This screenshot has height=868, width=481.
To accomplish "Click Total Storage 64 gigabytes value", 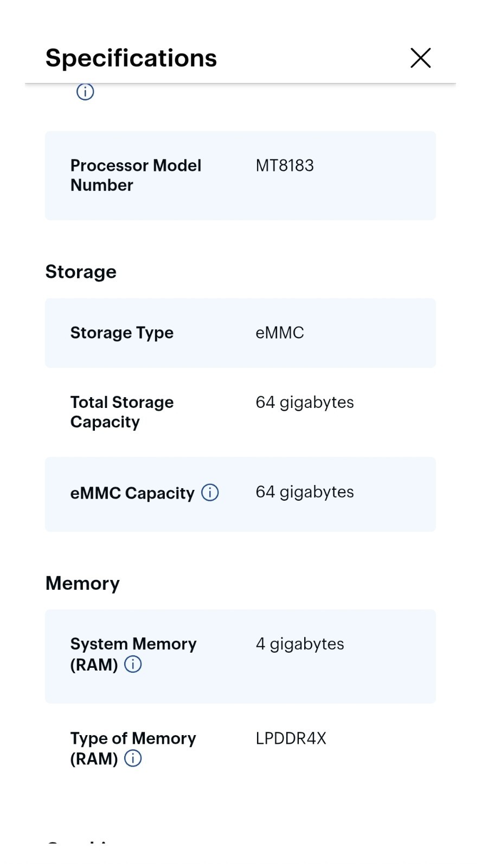I will tap(305, 403).
